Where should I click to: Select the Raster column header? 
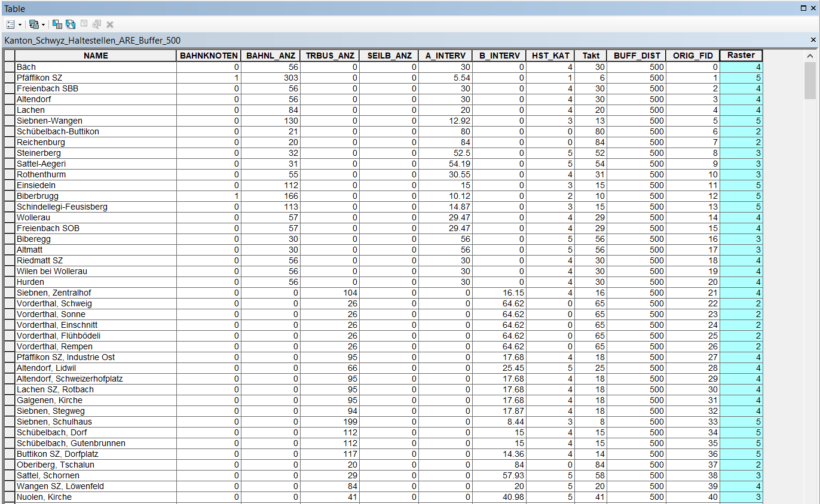741,56
